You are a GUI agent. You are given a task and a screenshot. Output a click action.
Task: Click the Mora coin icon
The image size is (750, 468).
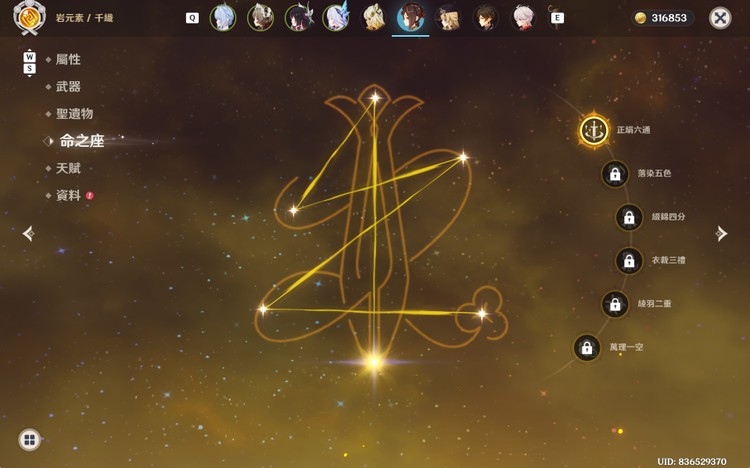(x=640, y=18)
